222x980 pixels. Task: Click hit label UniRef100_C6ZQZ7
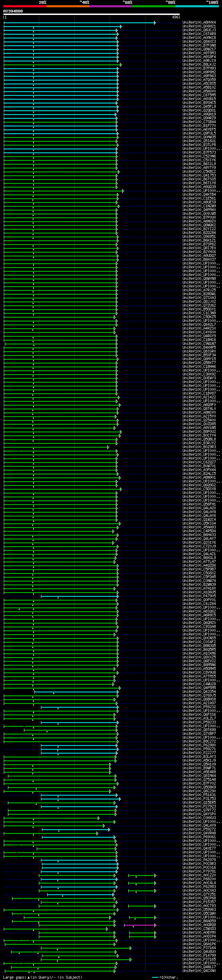[x=199, y=462]
